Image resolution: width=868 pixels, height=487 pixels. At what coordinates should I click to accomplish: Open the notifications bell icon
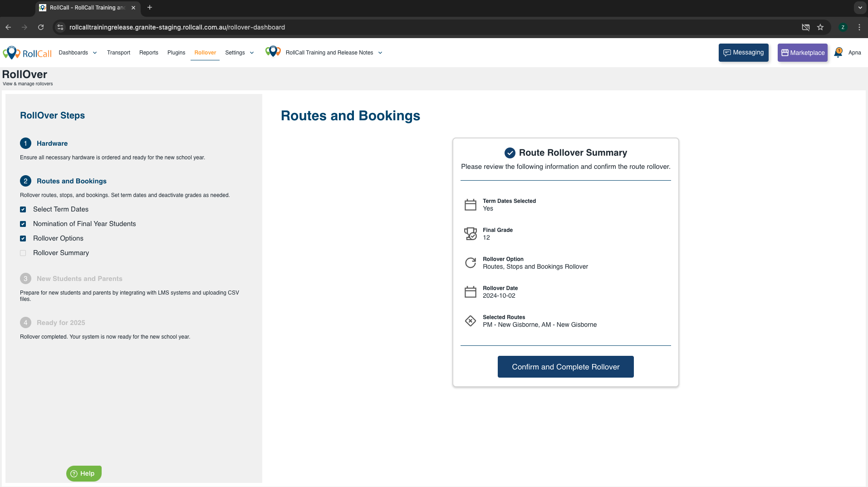pyautogui.click(x=838, y=53)
